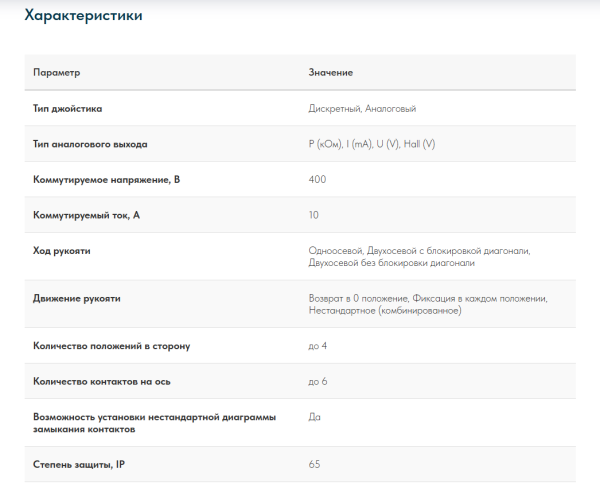
Task: Click the "Параметр" column header
Action: click(56, 73)
